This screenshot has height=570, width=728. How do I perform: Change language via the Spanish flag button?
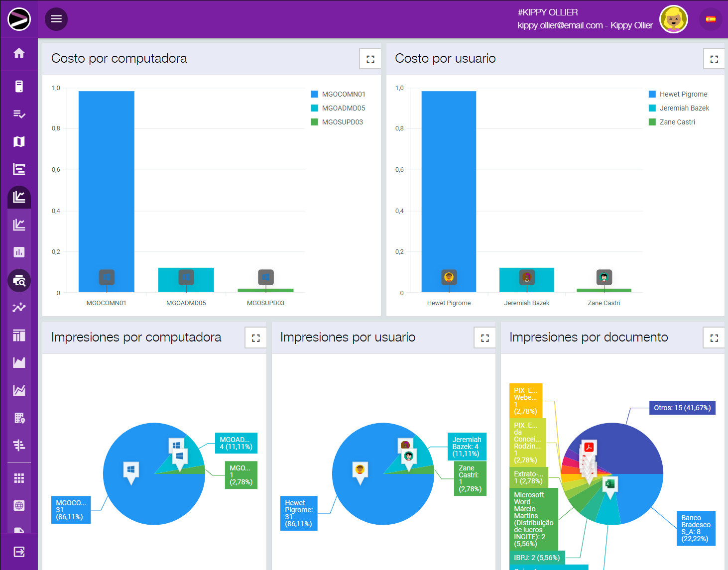pyautogui.click(x=711, y=19)
